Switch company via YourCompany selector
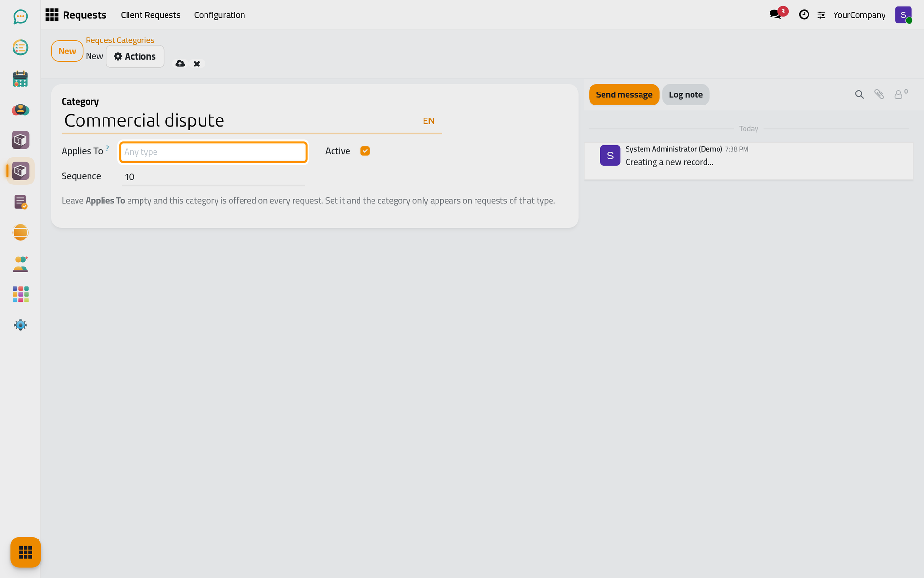This screenshot has height=578, width=924. tap(859, 15)
